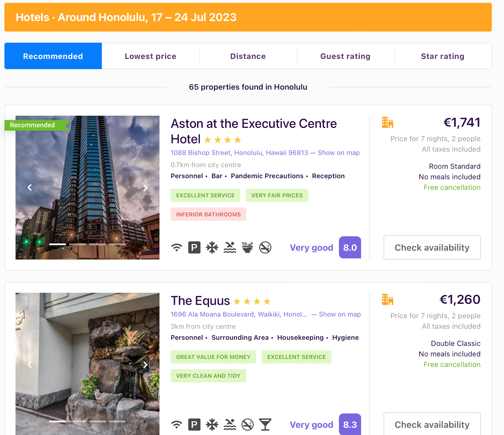Sort results by Guest rating
504x435 pixels.
click(345, 56)
